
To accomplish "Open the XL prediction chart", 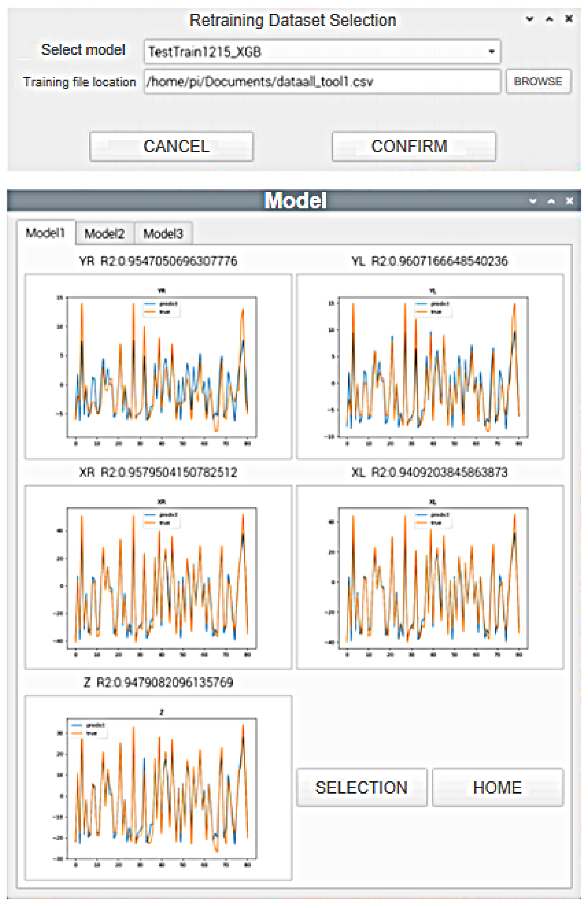I will click(x=429, y=577).
